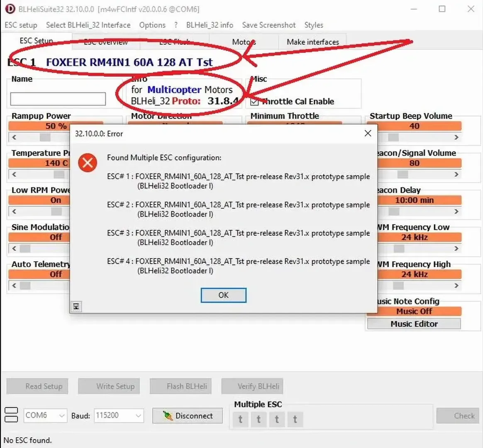This screenshot has width=483, height=448.
Task: Select the last ESC button under Multiple ESC
Action: point(295,419)
